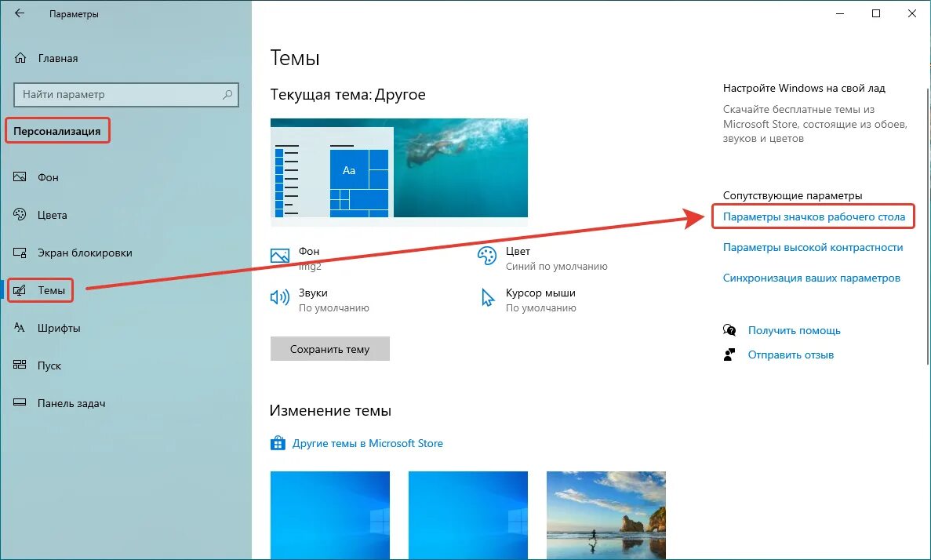Click the Send feedback person icon

tap(729, 355)
